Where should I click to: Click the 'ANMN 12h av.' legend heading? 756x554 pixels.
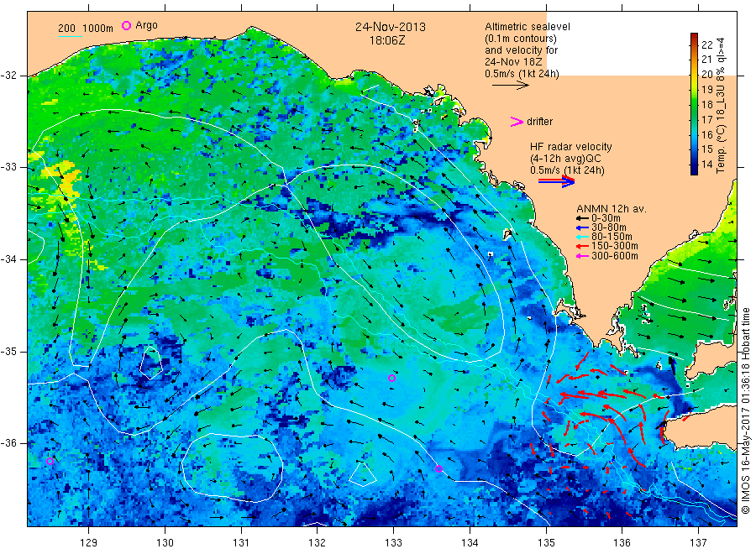coord(612,209)
